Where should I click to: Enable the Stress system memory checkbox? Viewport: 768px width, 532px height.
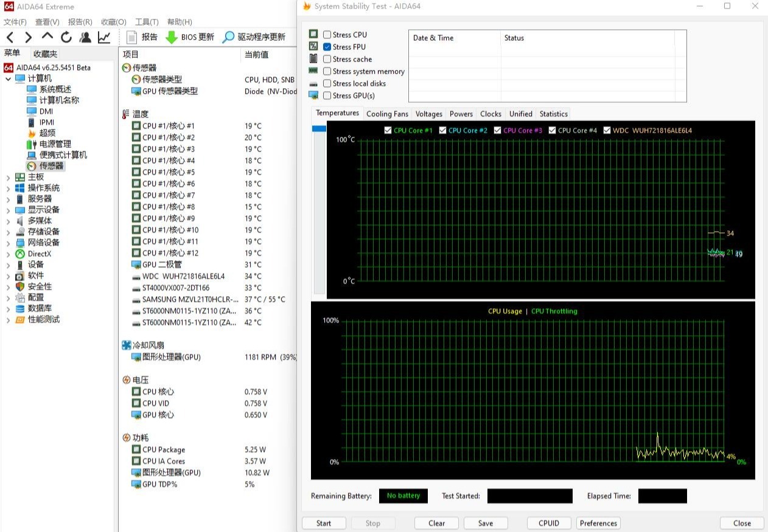point(327,71)
